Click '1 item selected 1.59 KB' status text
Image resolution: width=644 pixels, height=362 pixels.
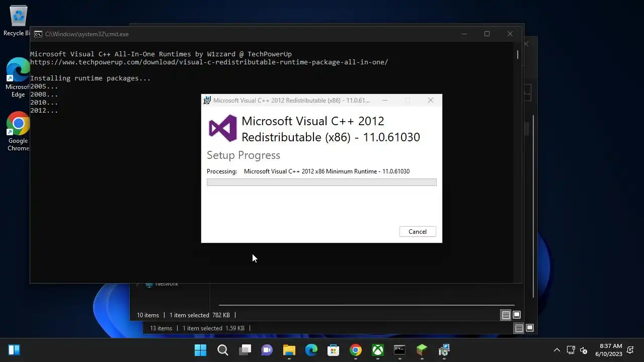[x=213, y=328]
